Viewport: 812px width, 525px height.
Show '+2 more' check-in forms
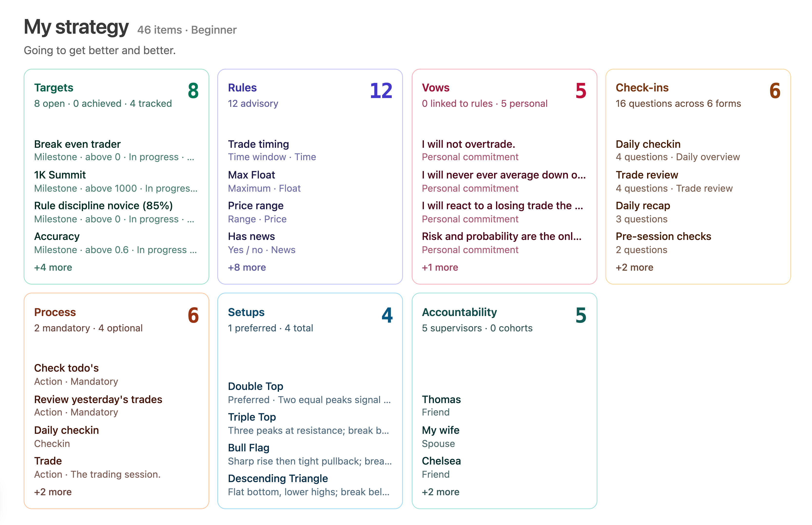(x=634, y=267)
